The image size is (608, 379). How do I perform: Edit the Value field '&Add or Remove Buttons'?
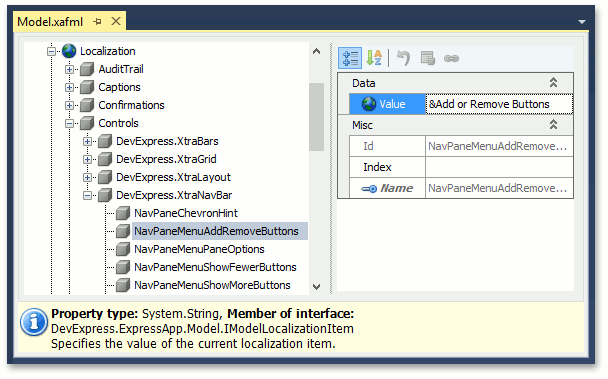pyautogui.click(x=499, y=104)
